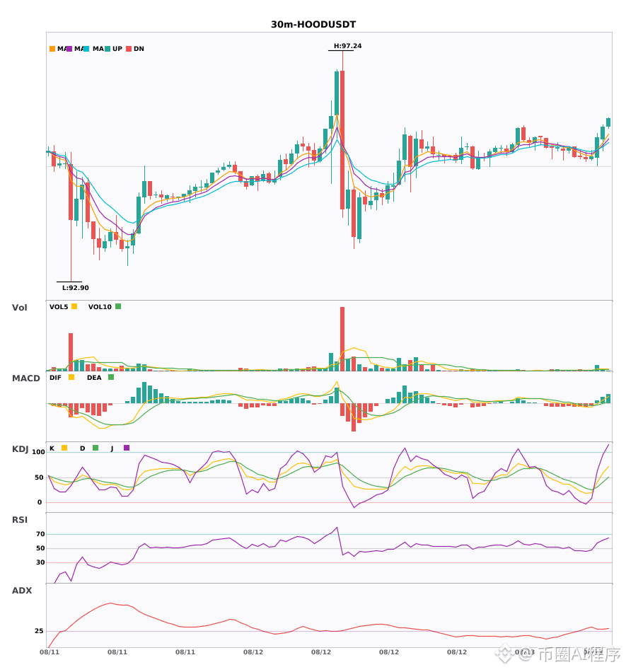This screenshot has height=672, width=626.
Task: Click the purple MA legend swatch
Action: [69, 49]
